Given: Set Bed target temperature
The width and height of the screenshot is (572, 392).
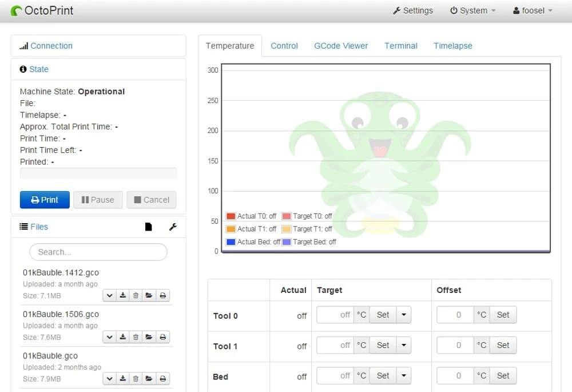Looking at the screenshot, I should 383,375.
